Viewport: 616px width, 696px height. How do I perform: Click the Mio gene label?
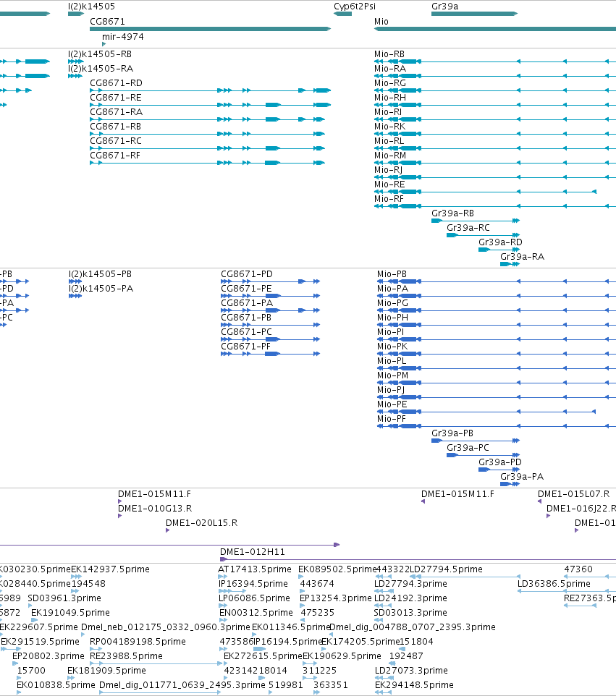point(381,22)
